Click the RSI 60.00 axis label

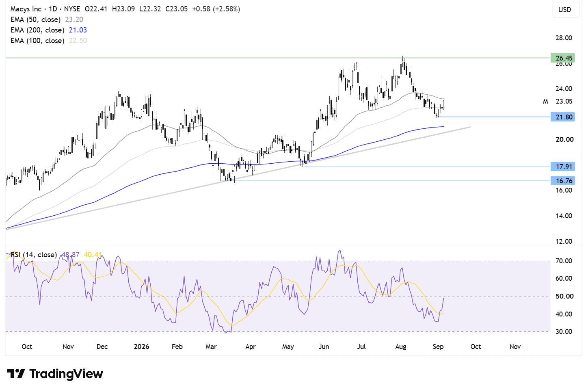(564, 279)
